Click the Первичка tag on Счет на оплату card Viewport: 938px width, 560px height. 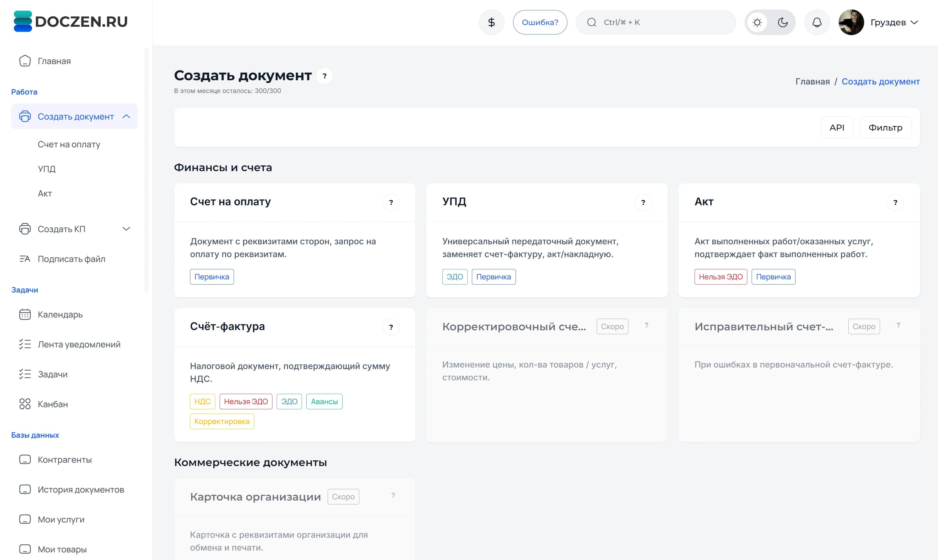(x=212, y=277)
